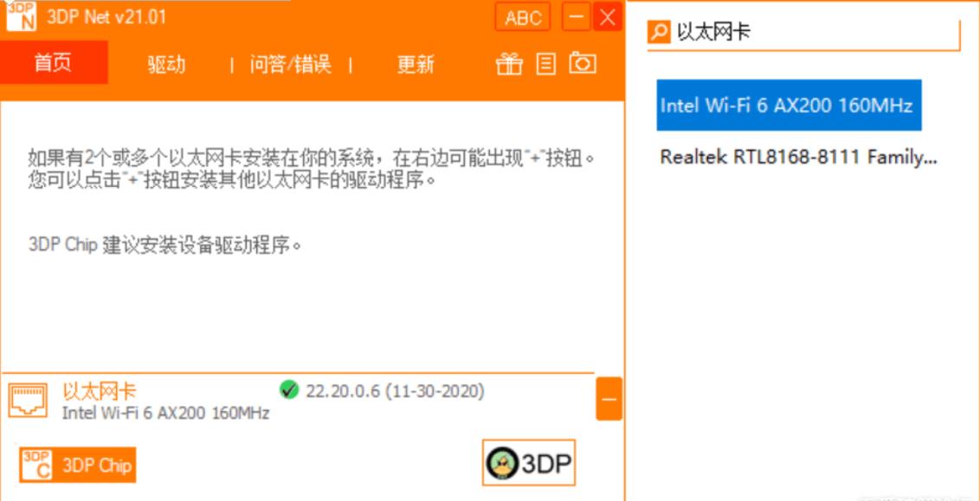Image resolution: width=980 pixels, height=501 pixels.
Task: Switch to the 驱动 driver tab
Action: point(167,64)
